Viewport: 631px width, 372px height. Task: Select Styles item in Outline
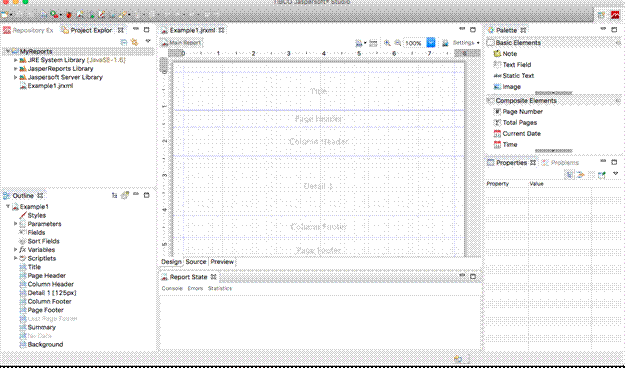[x=33, y=215]
